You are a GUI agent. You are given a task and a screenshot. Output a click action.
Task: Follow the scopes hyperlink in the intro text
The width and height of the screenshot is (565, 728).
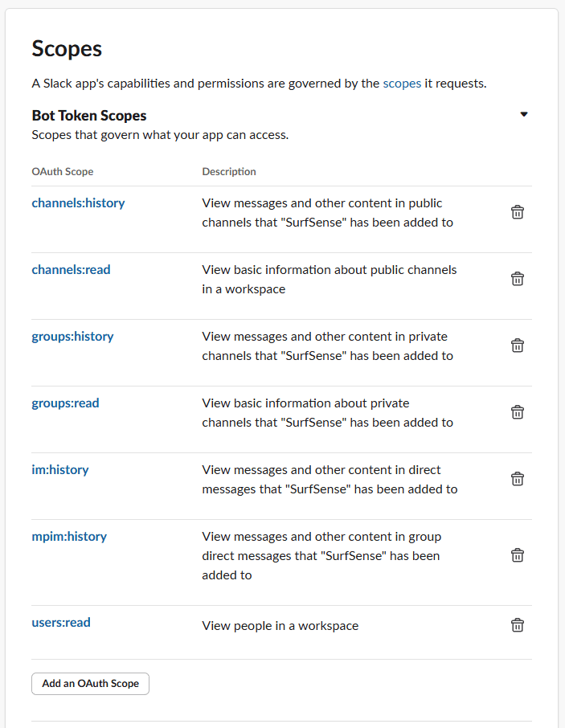coord(402,83)
